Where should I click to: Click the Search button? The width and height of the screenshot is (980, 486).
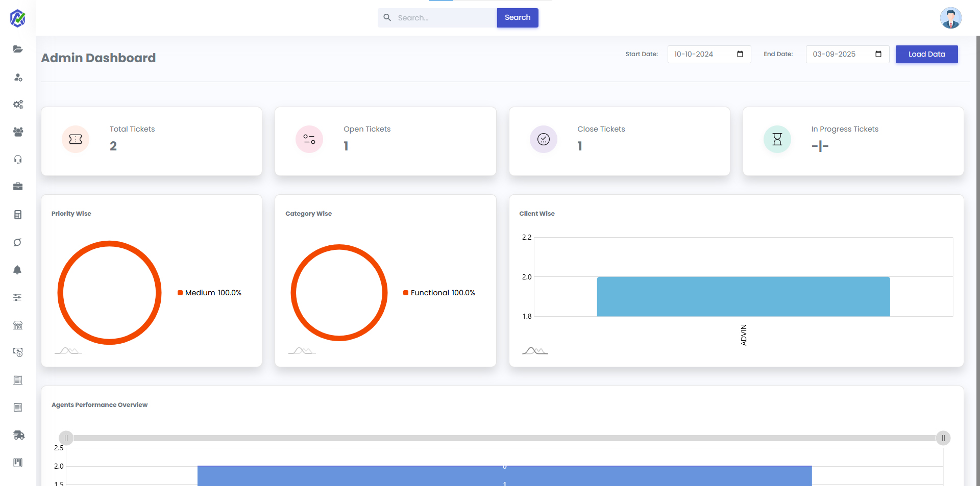518,18
